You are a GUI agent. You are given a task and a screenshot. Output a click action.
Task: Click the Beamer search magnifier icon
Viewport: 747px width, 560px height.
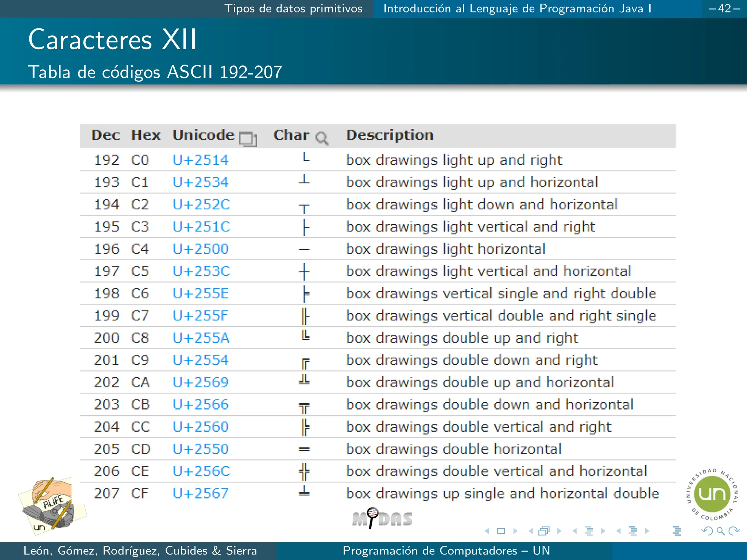pyautogui.click(x=720, y=531)
